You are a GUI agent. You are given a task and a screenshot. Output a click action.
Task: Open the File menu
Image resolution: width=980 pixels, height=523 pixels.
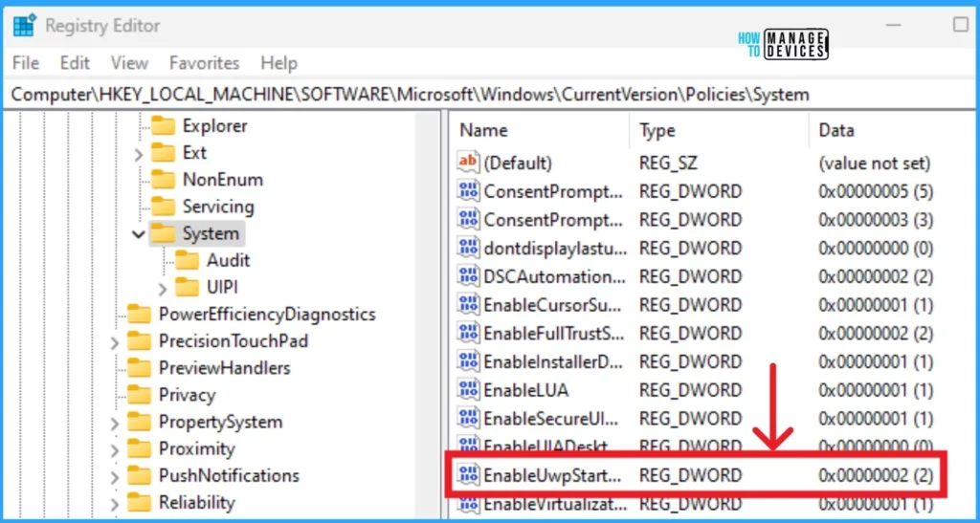[x=26, y=63]
